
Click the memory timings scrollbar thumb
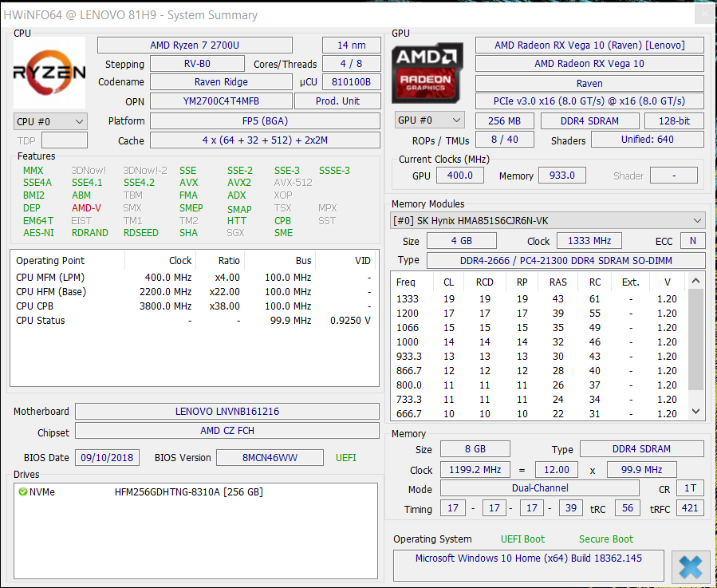click(695, 339)
